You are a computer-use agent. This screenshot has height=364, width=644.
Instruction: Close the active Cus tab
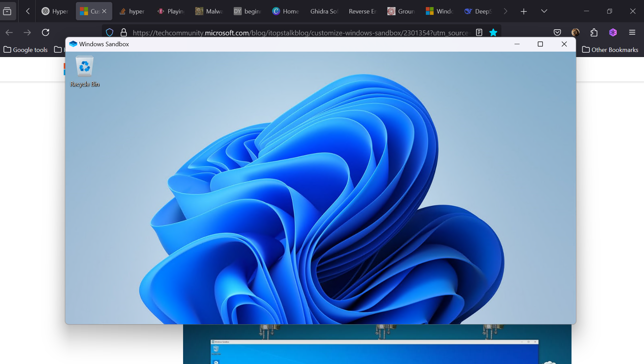[104, 11]
